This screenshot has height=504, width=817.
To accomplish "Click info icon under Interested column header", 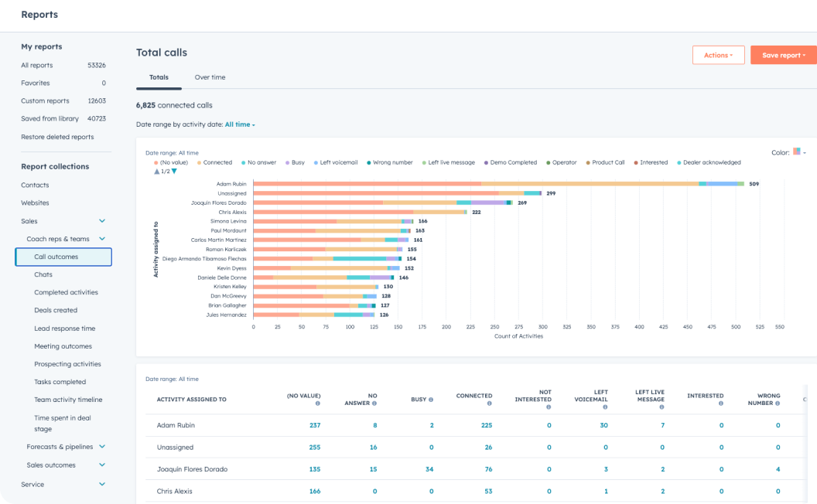I will point(721,404).
